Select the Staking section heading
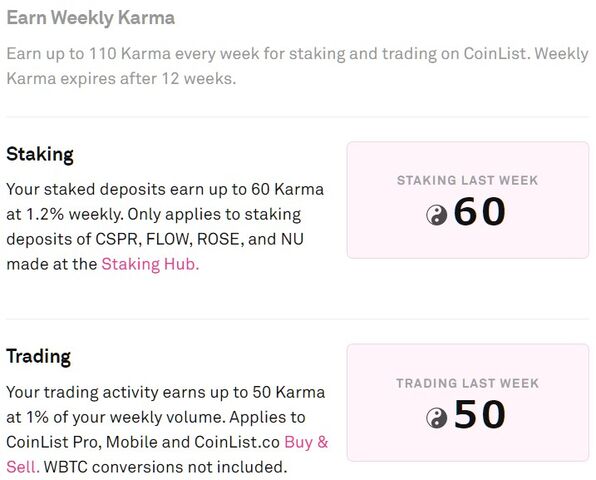 point(40,154)
